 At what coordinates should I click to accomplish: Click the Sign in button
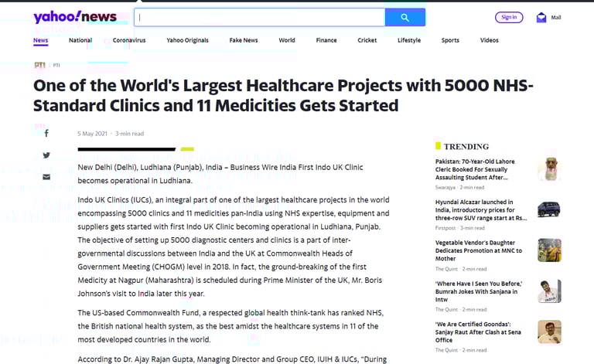point(509,18)
